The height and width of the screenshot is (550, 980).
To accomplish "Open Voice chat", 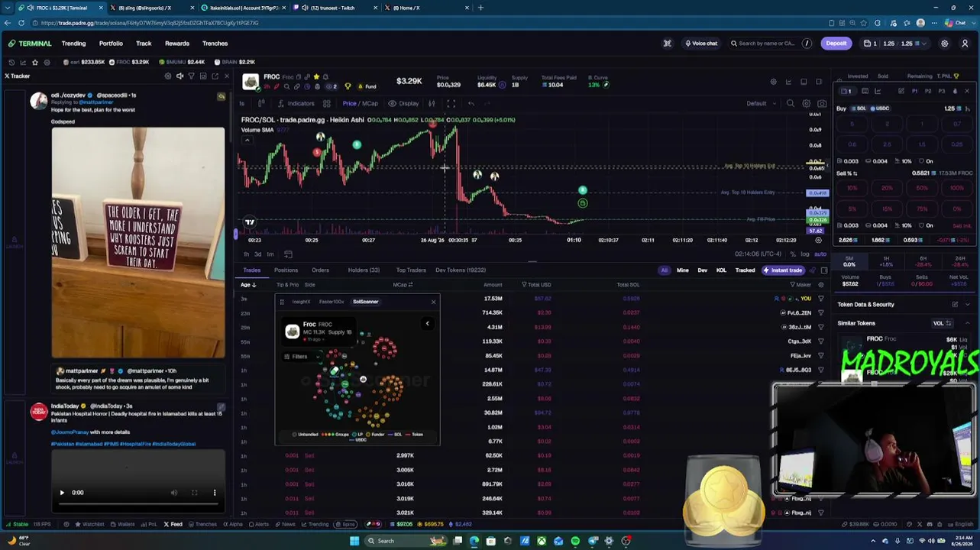I will [701, 44].
